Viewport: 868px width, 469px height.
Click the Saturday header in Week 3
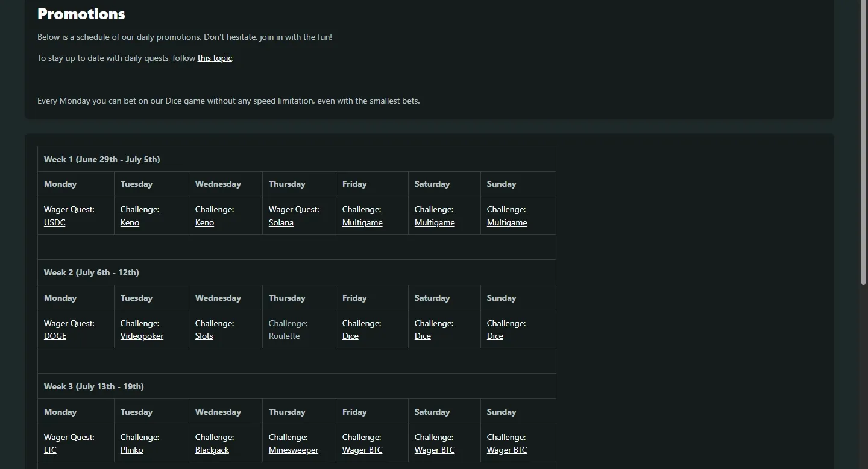click(x=432, y=412)
